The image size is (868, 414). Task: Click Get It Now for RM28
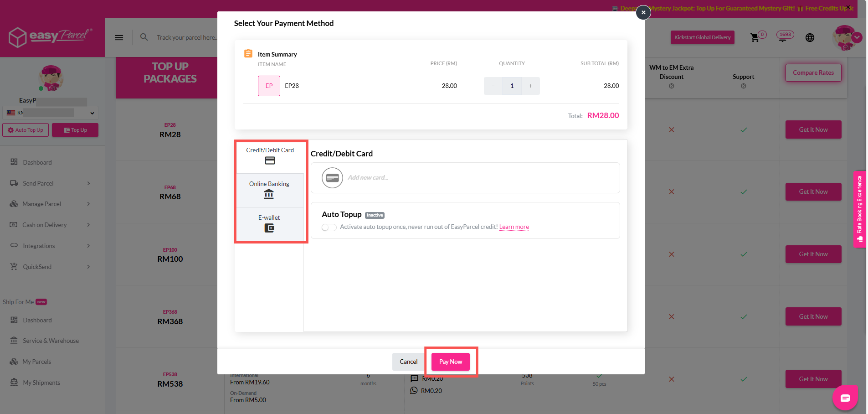813,129
